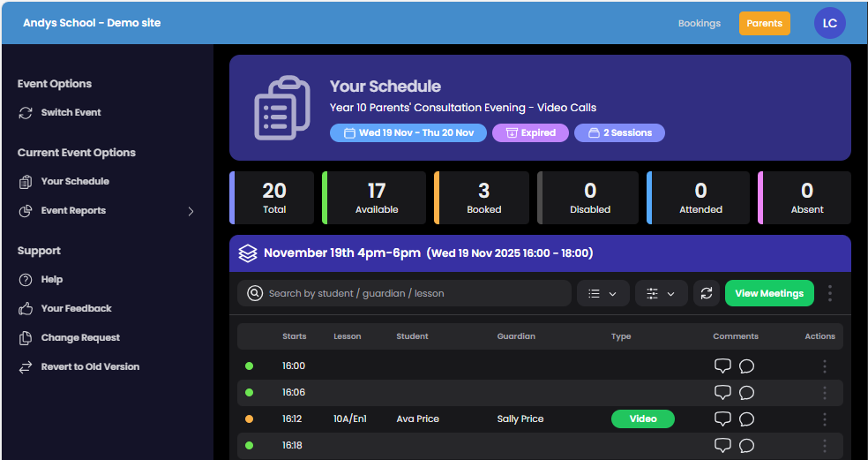Click the Starts column header

pyautogui.click(x=294, y=336)
